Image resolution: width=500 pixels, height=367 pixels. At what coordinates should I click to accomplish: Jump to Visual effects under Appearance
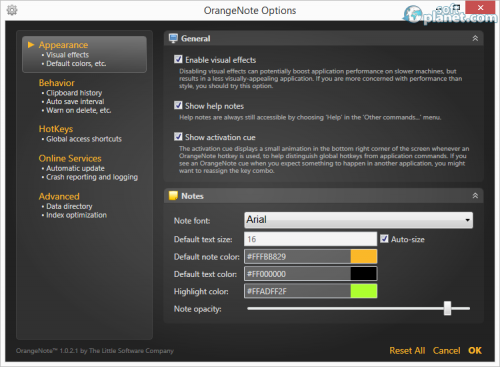[x=68, y=55]
